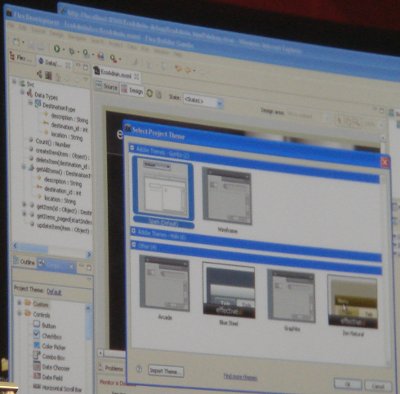The image size is (400, 394).
Task: Expand the getItems_paged operation node
Action: [24, 214]
